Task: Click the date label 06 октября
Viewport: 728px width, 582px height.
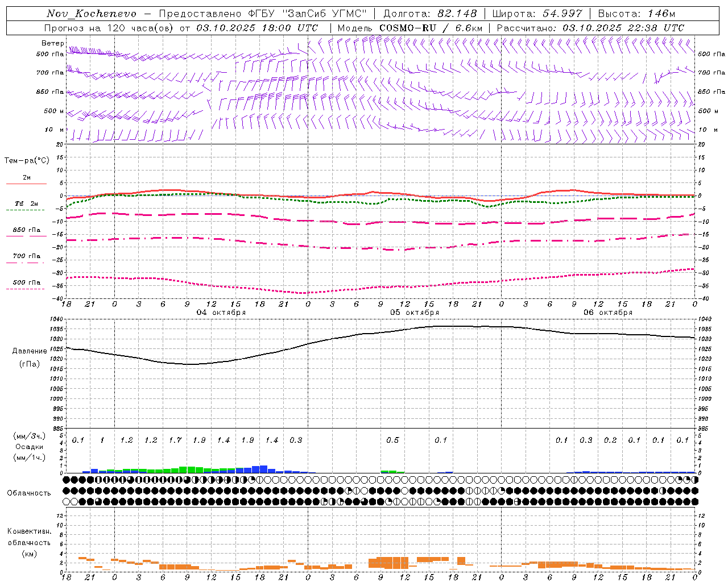Action: click(x=608, y=313)
